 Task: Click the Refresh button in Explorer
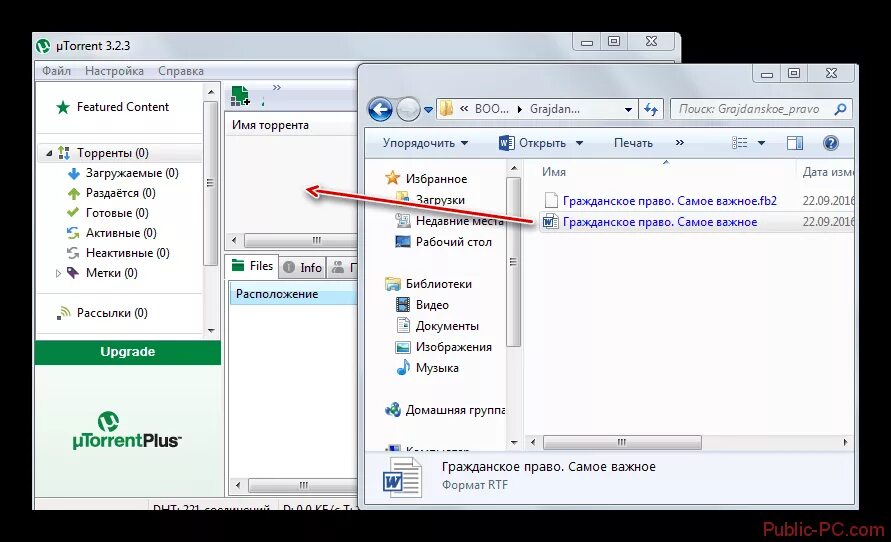tap(651, 109)
